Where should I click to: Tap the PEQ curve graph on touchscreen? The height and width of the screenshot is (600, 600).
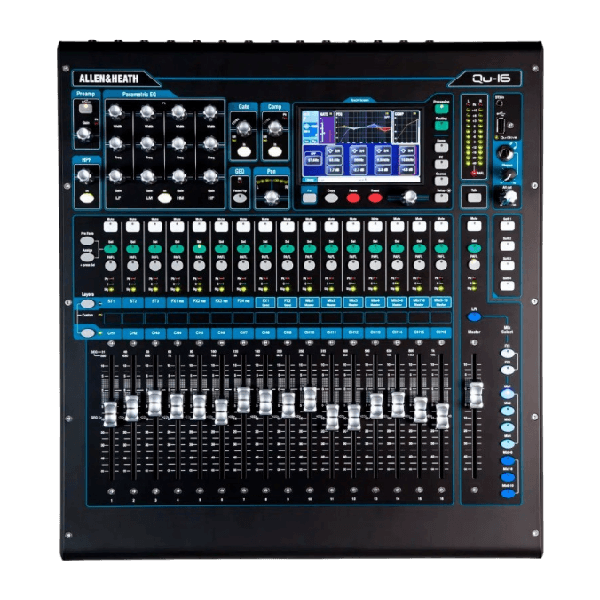[364, 127]
